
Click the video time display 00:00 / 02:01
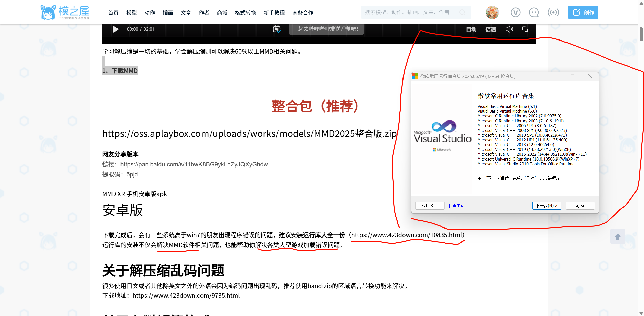(141, 29)
